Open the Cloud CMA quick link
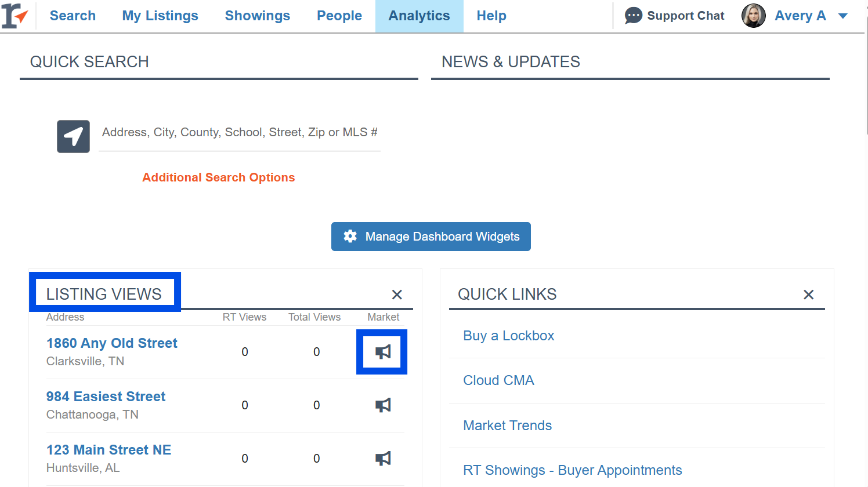The width and height of the screenshot is (868, 487). (x=498, y=380)
